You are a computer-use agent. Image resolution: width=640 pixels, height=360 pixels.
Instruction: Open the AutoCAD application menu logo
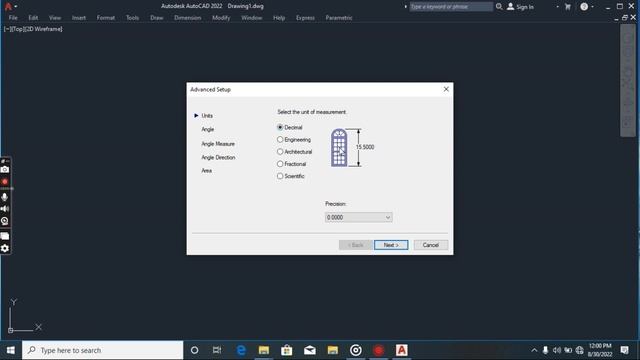pos(8,7)
